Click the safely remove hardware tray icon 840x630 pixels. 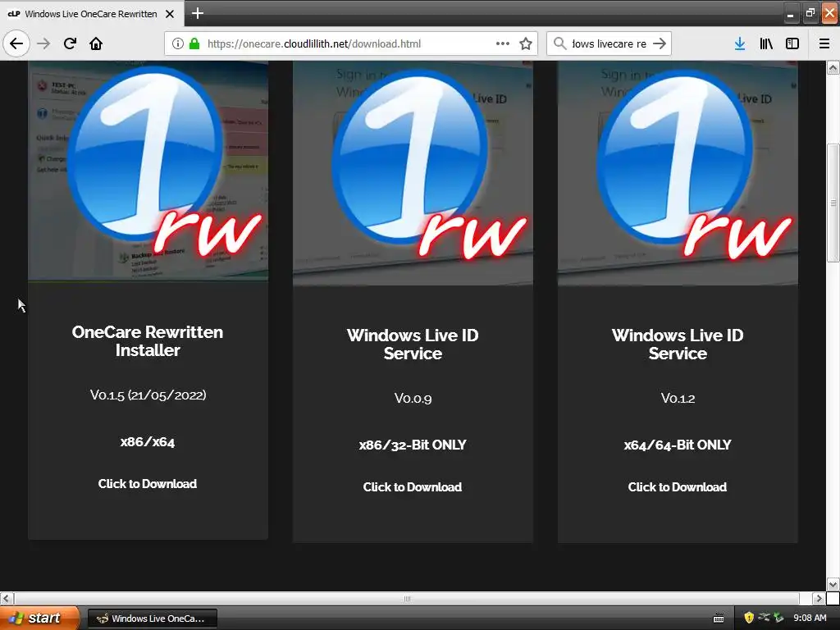click(779, 618)
